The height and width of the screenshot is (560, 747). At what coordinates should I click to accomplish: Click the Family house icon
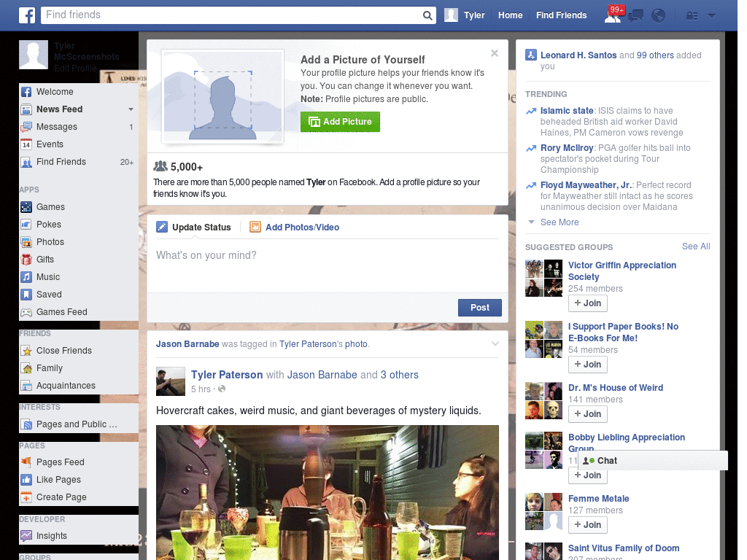point(26,368)
